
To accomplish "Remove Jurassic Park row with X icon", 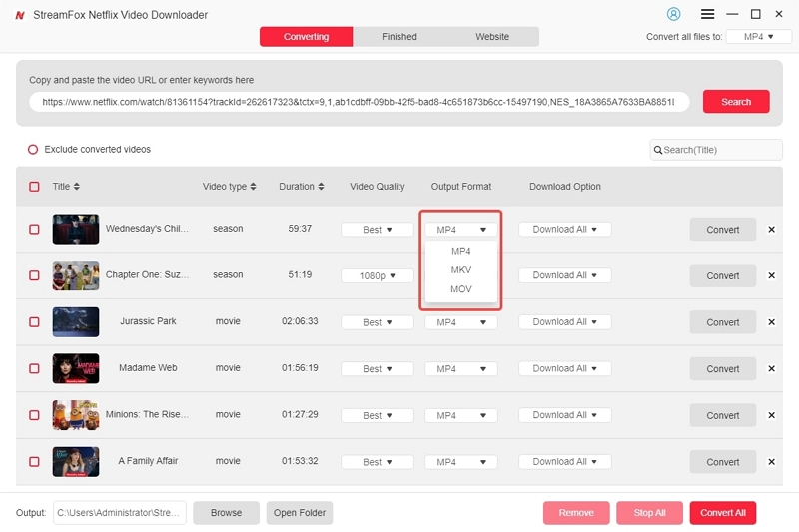I will point(771,322).
